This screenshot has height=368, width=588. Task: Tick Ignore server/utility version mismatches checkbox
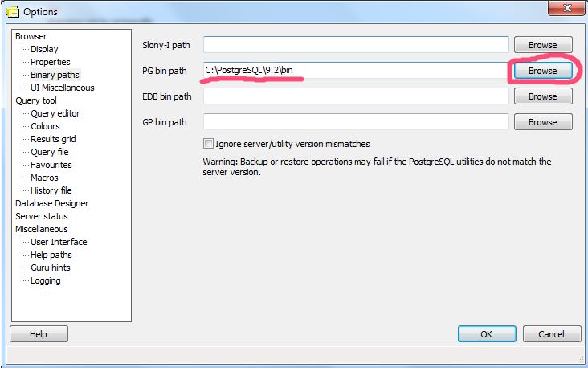tap(208, 144)
